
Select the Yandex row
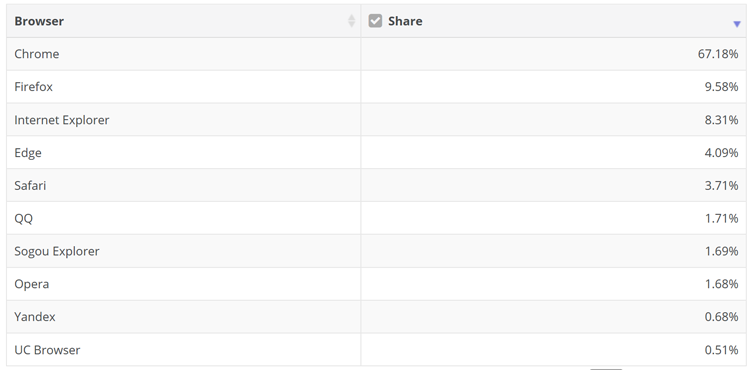(x=376, y=317)
